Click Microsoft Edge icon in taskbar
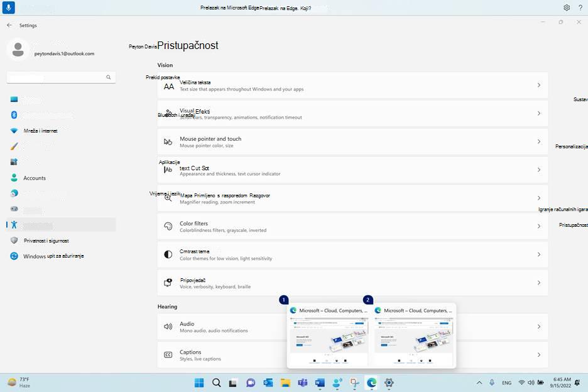 click(372, 383)
